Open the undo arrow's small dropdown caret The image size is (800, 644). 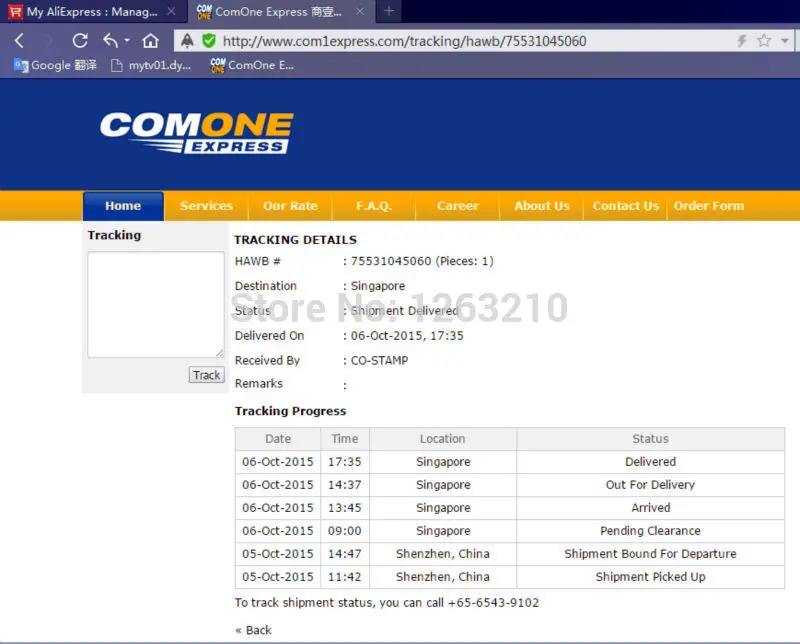pos(127,40)
